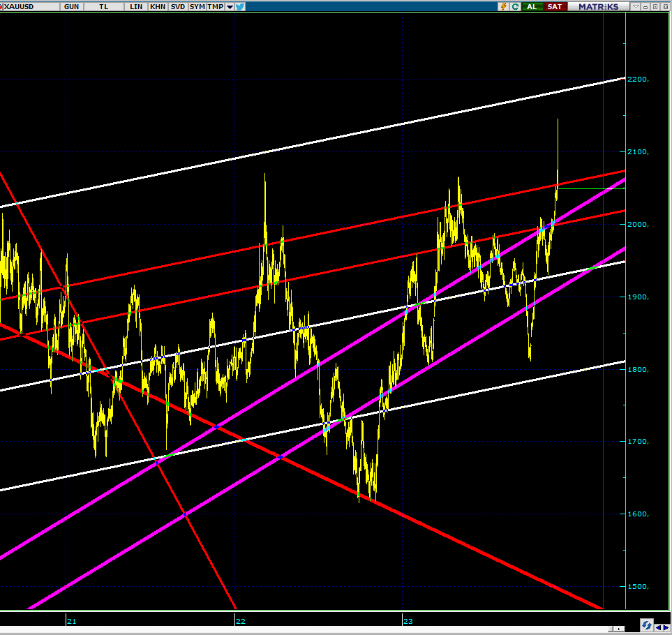Click the green refresh C icon
The height and width of the screenshot is (635, 672).
pos(515,7)
